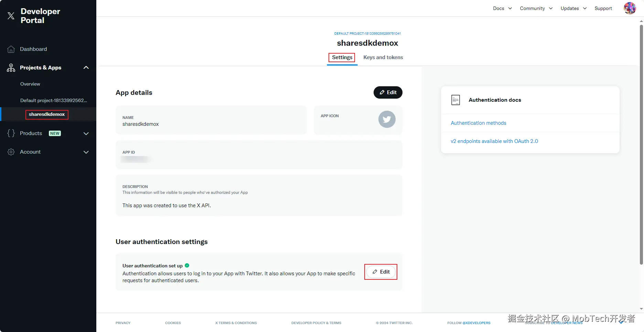Screen dimensions: 644x332
Task: Click the Authentication docs heading
Action: click(x=495, y=100)
